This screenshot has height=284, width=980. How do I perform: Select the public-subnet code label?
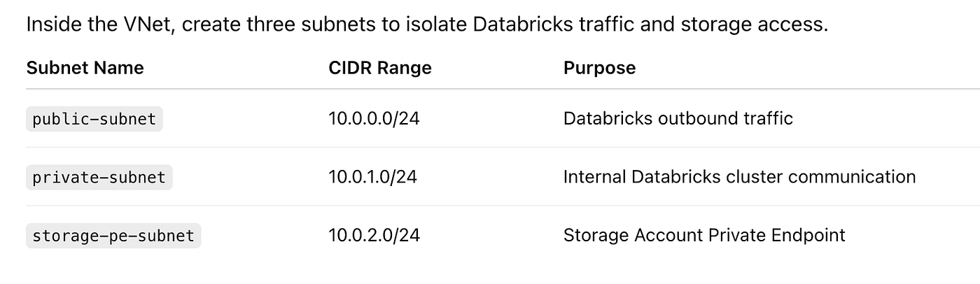[94, 119]
